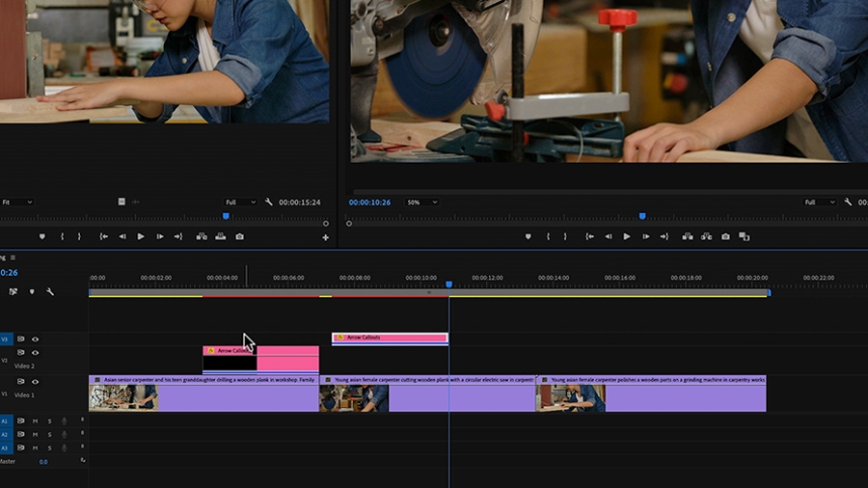The width and height of the screenshot is (868, 488).
Task: Mute audio track A1
Action: (x=35, y=421)
